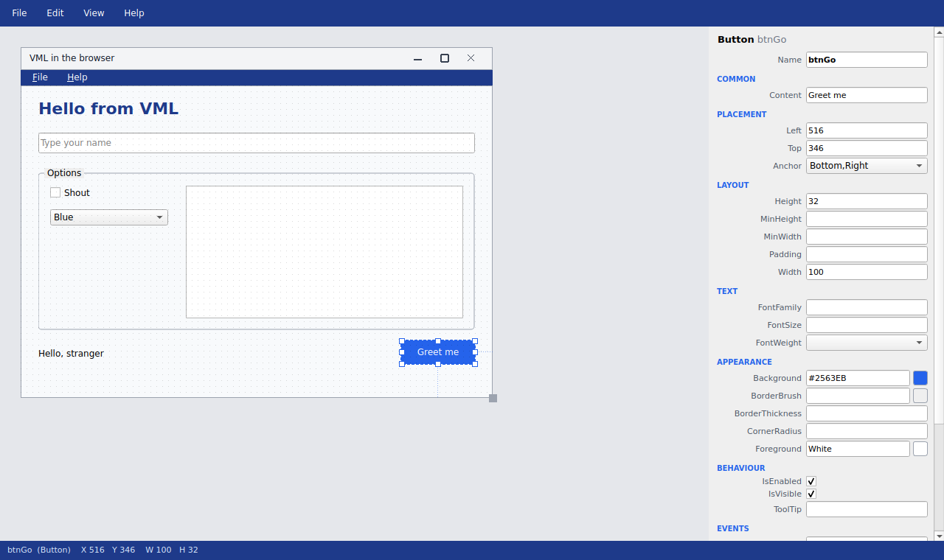Open the View menu
The width and height of the screenshot is (944, 560).
pos(94,13)
